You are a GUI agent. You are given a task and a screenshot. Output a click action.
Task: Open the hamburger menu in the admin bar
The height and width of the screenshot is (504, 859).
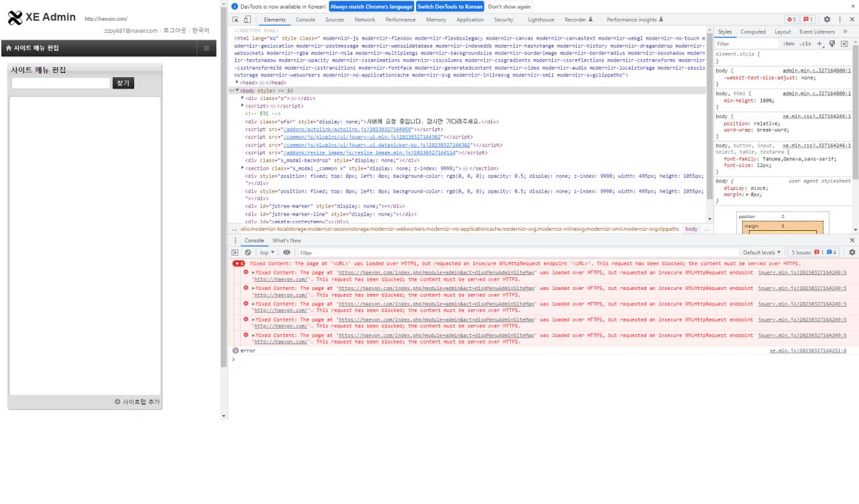pyautogui.click(x=206, y=48)
